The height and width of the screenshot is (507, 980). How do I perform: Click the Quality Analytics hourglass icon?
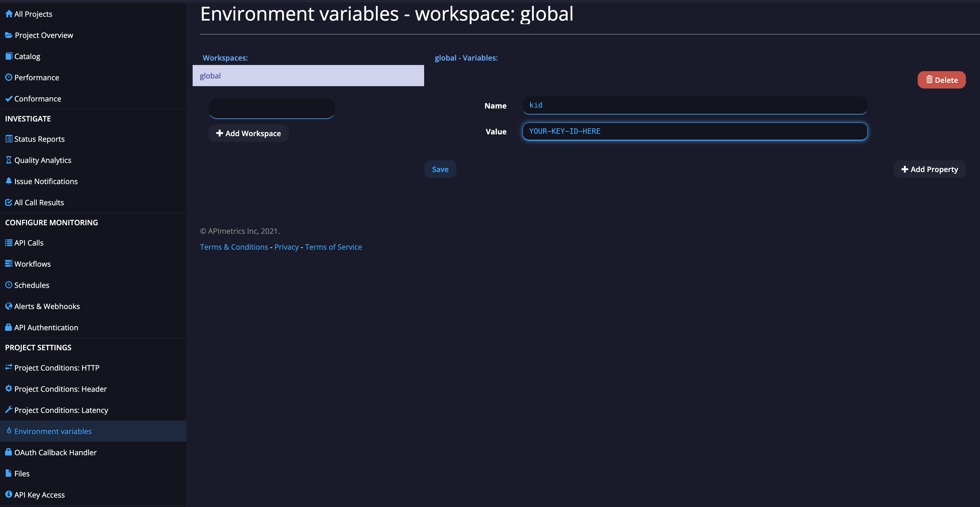click(x=8, y=160)
